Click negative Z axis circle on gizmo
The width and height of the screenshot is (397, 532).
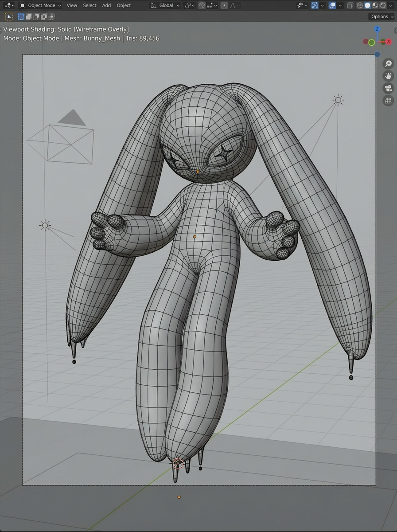point(377,55)
